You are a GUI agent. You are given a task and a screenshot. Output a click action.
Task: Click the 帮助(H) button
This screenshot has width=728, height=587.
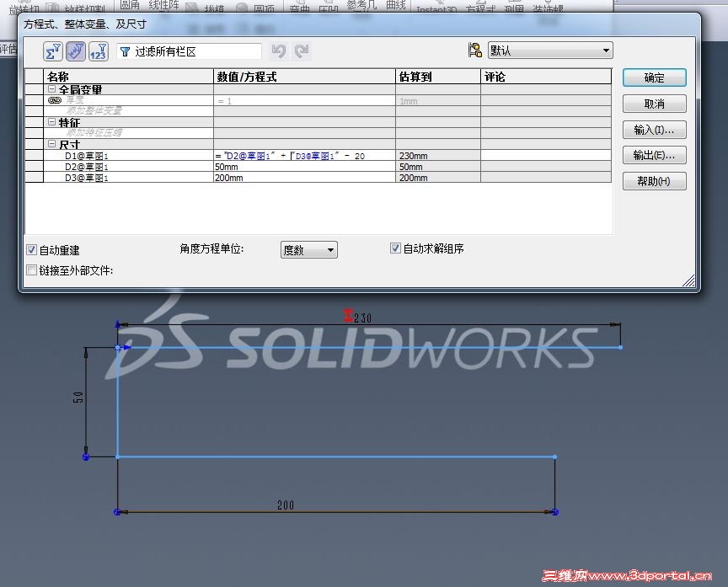click(x=654, y=181)
